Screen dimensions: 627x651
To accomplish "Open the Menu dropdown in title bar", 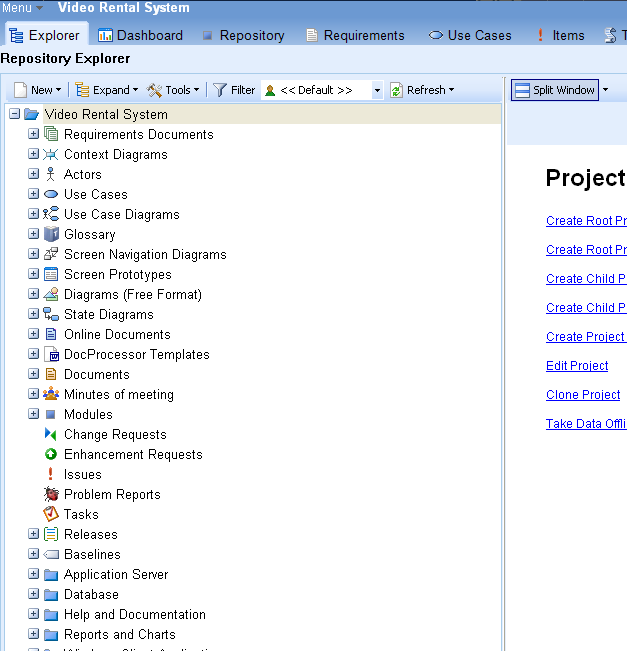I will (x=22, y=7).
